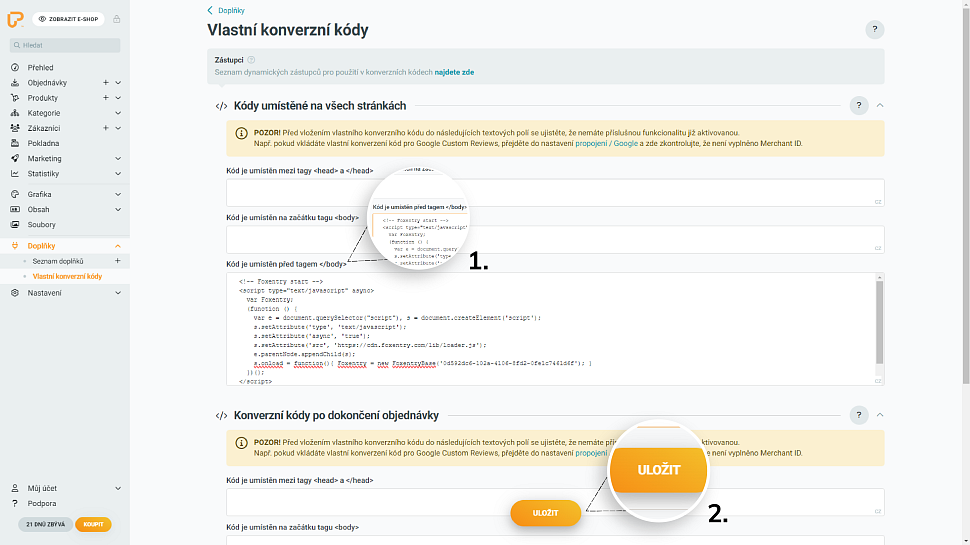
Task: Click the Soubory files icon
Action: pyautogui.click(x=15, y=225)
